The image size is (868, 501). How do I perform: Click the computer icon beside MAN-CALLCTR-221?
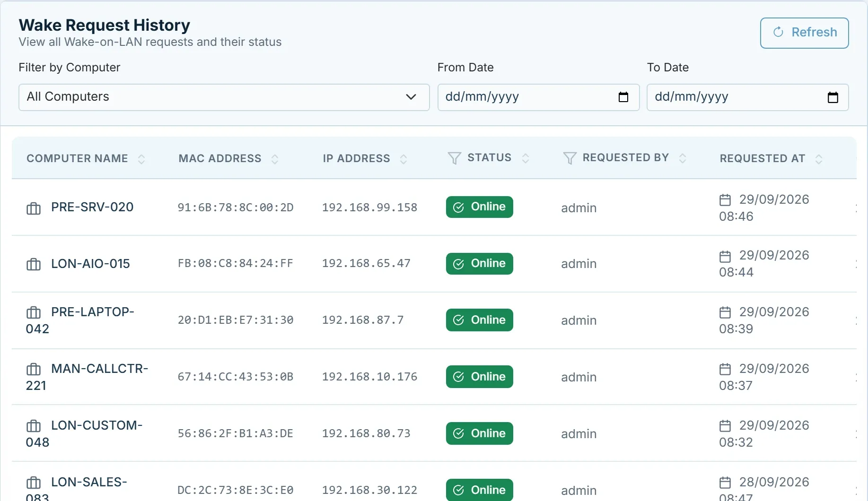pyautogui.click(x=34, y=369)
